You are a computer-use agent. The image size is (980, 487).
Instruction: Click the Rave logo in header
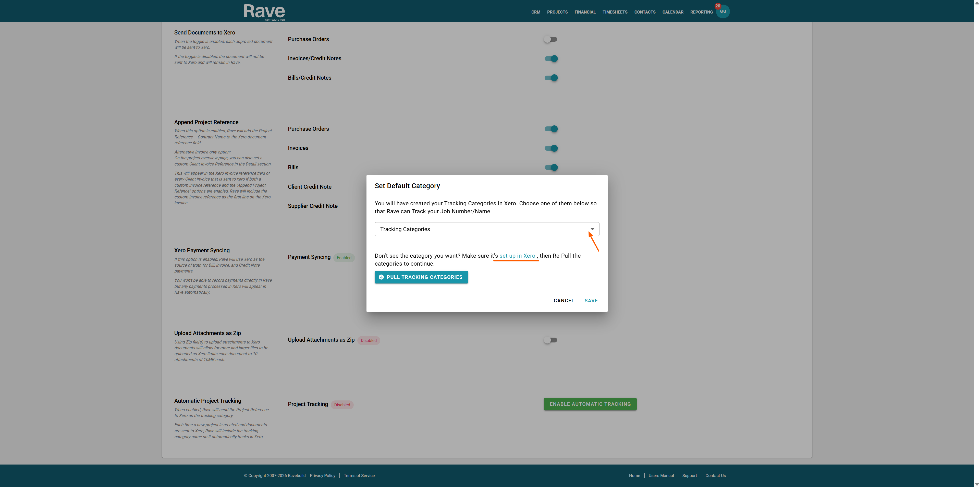pos(264,12)
